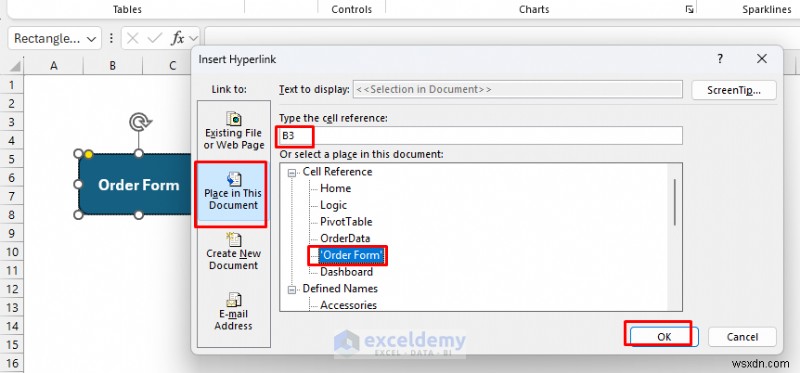800x373 pixels.
Task: Click the document list scrollbar
Action: pos(675,202)
